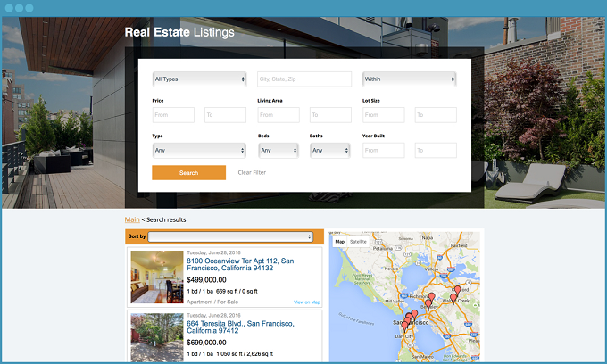607x364 pixels.
Task: Select the Map view tab
Action: pyautogui.click(x=339, y=242)
